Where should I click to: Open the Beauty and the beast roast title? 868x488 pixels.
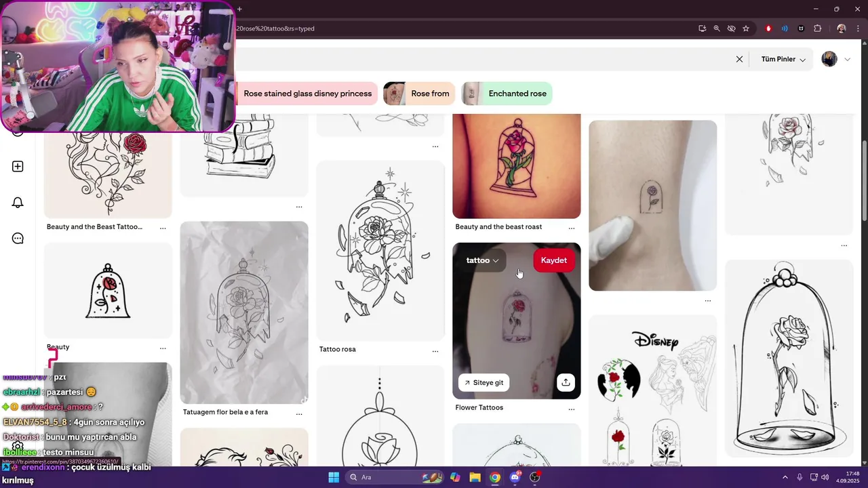click(498, 227)
